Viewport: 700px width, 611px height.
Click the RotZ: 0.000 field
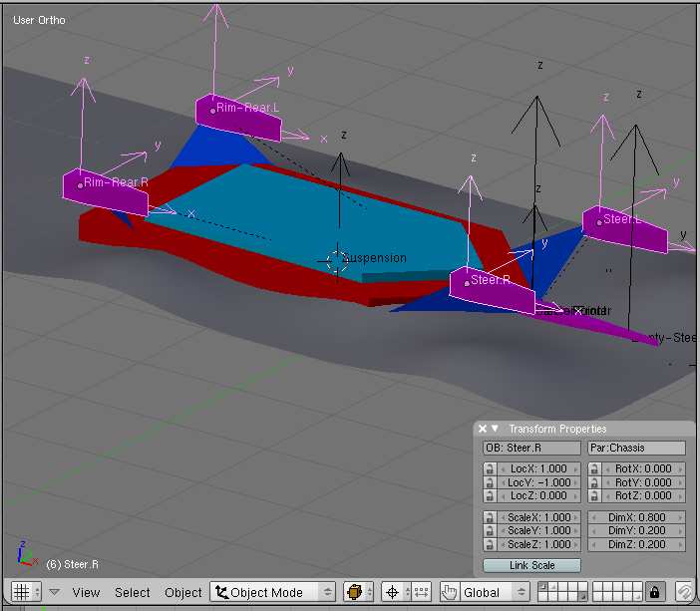(643, 495)
